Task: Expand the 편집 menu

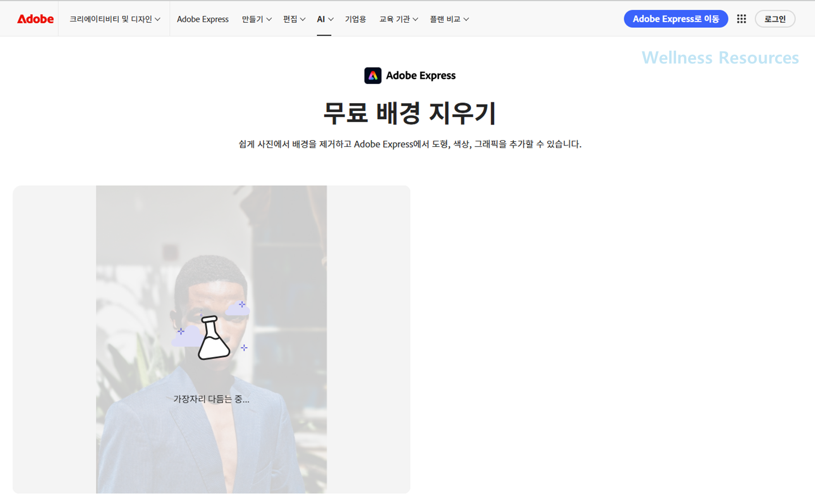Action: [294, 19]
